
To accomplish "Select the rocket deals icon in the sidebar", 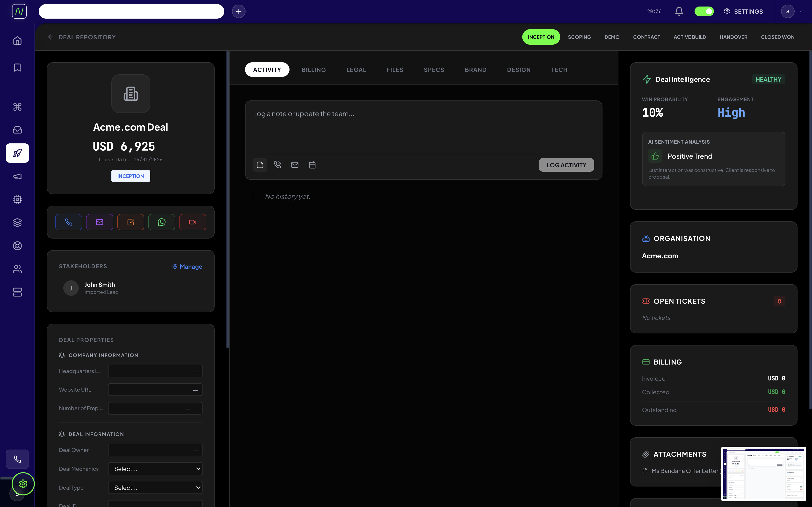I will pos(17,153).
